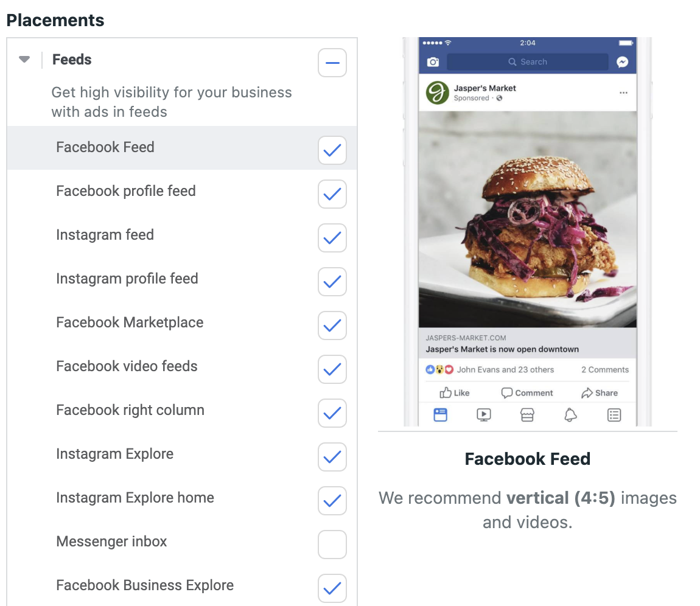The width and height of the screenshot is (700, 606).
Task: Uncheck the Facebook Feed placement checkbox
Action: pos(332,150)
